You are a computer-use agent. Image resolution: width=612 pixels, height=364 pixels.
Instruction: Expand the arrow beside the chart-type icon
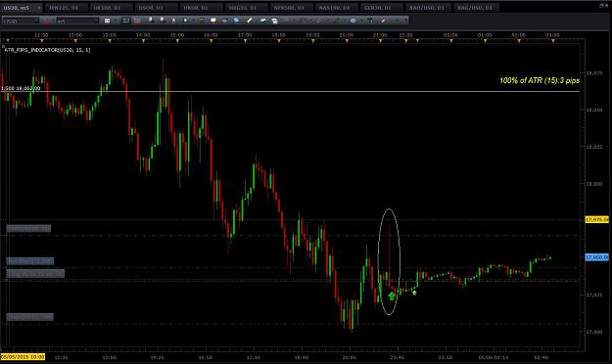[116, 21]
